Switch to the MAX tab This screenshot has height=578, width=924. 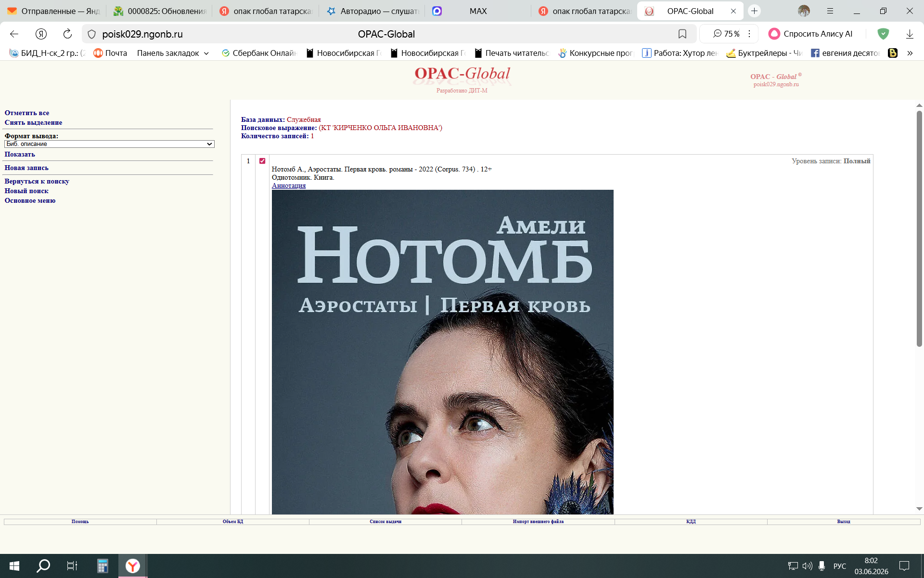point(478,11)
